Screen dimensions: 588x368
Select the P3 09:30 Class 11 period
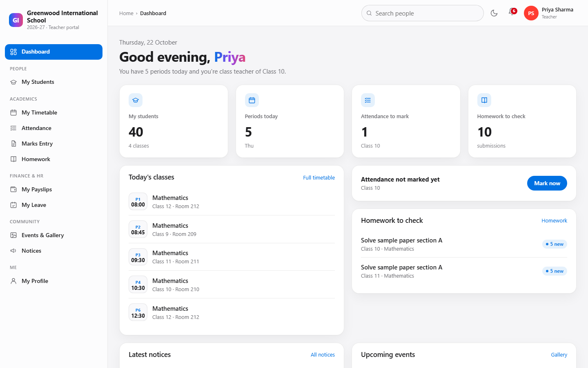232,257
